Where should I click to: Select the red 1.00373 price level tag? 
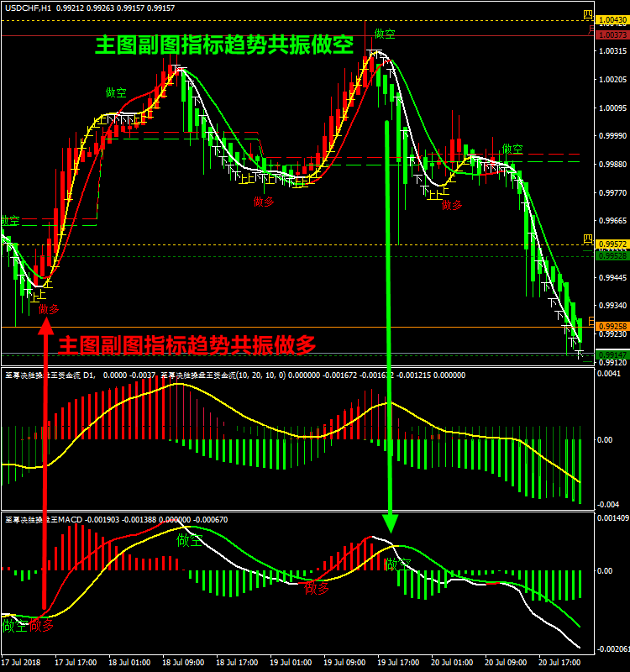pyautogui.click(x=612, y=35)
